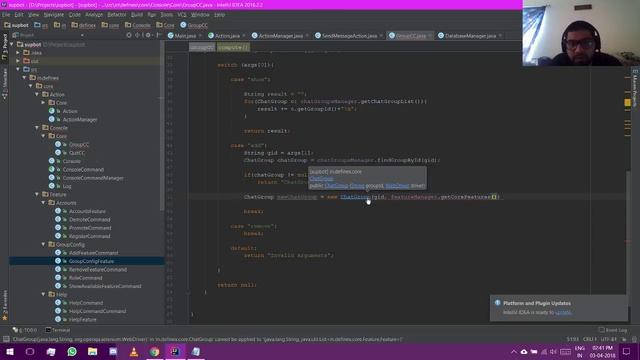Click the compute() method breadcrumb

(233, 47)
